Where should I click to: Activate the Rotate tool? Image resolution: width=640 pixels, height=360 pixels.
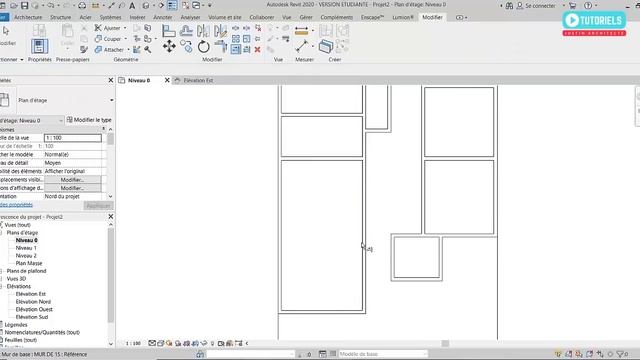click(203, 47)
